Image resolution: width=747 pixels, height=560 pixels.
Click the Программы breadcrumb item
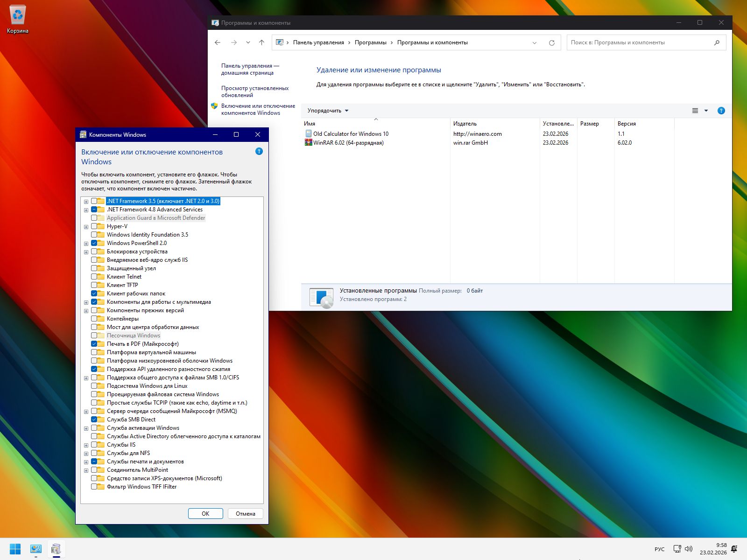[x=370, y=42]
